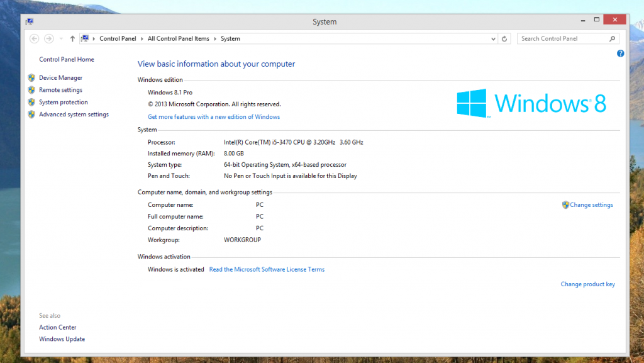Click No Pen or Touch Input text
This screenshot has height=363, width=644.
291,176
